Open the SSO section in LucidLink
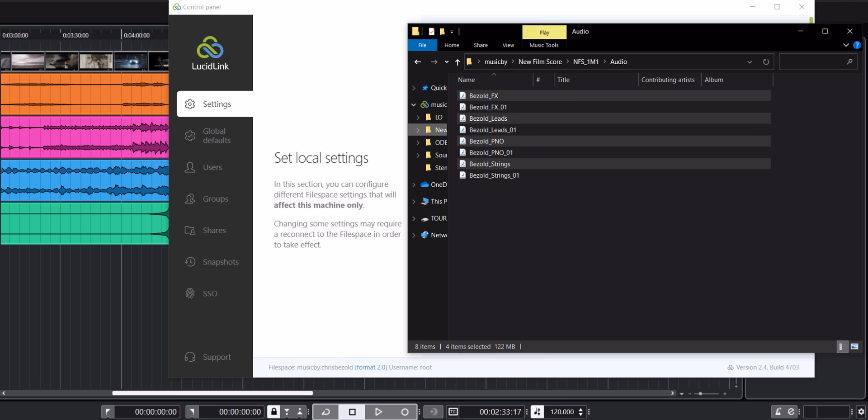 (210, 294)
